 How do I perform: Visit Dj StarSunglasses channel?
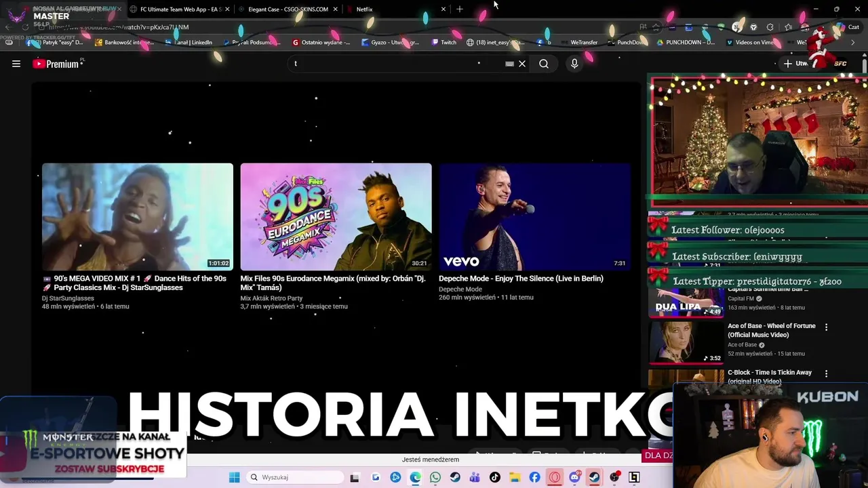tap(68, 298)
